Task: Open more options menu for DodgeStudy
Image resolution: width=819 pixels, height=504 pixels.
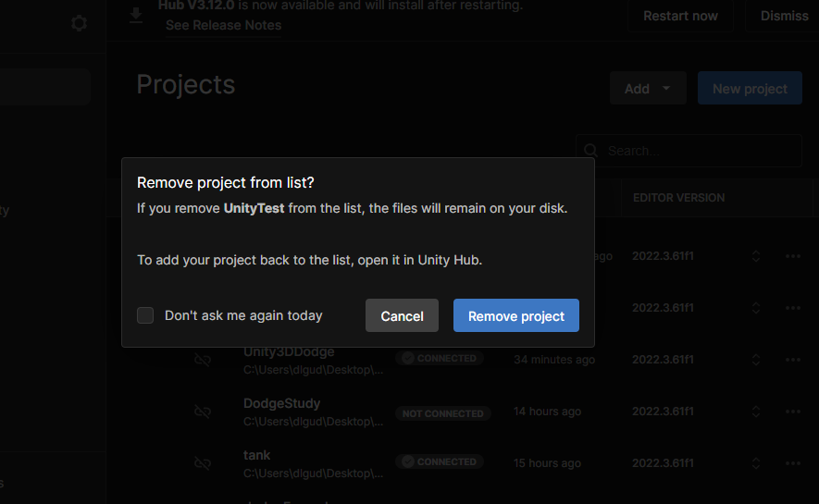Action: click(793, 412)
